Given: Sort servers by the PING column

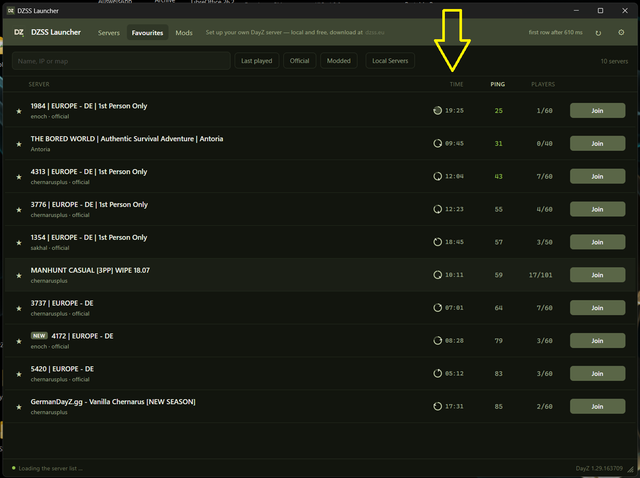Looking at the screenshot, I should (x=498, y=84).
